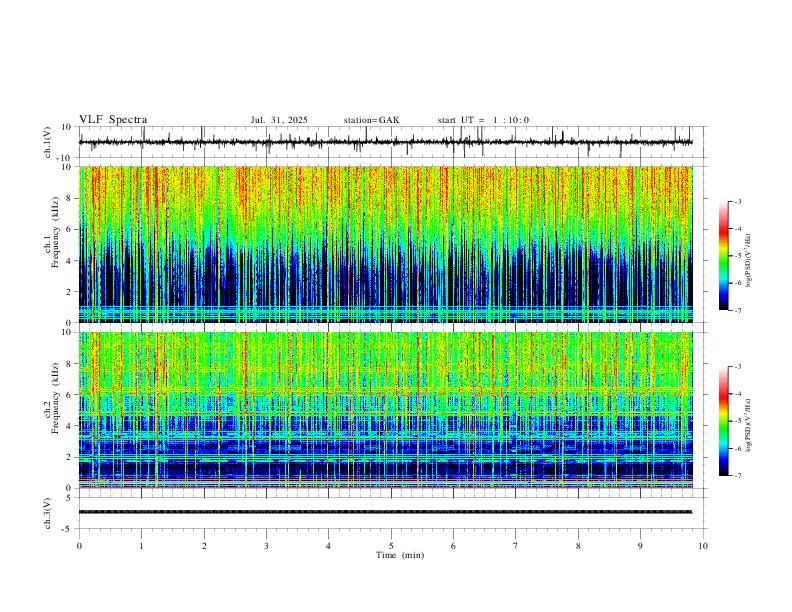Click the ch.1 spectrogram color scale bar
The height and width of the screenshot is (612, 792).
[x=723, y=256]
